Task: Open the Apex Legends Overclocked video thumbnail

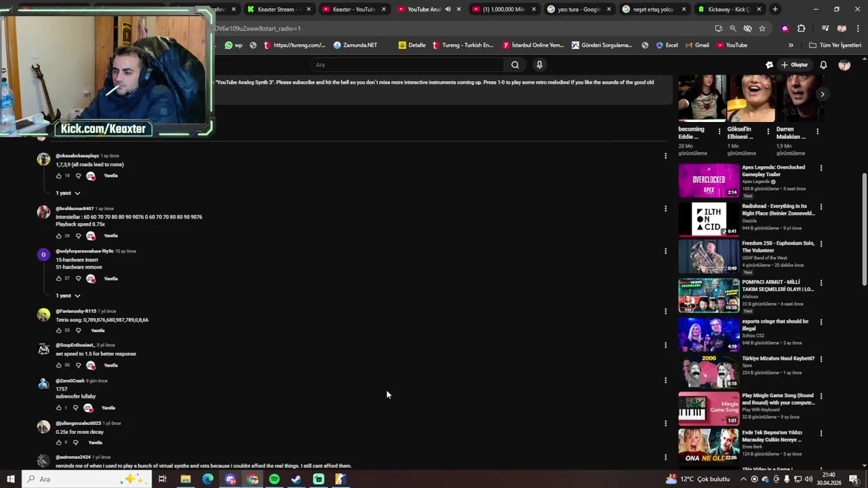Action: [709, 180]
